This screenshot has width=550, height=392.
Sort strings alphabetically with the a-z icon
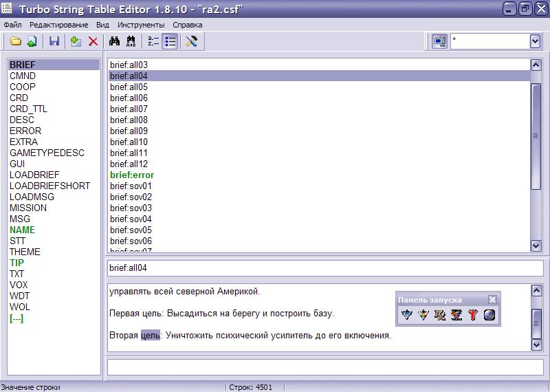(153, 41)
